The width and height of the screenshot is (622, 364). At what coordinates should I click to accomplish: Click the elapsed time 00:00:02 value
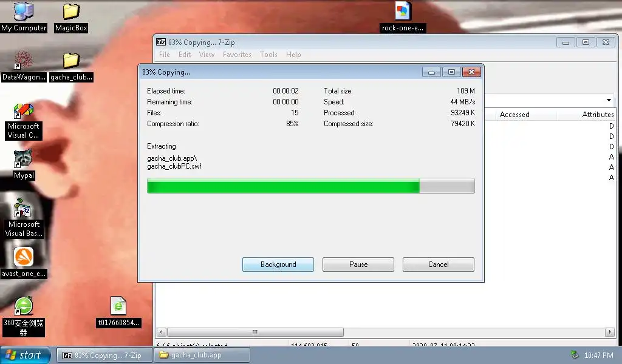(x=285, y=91)
